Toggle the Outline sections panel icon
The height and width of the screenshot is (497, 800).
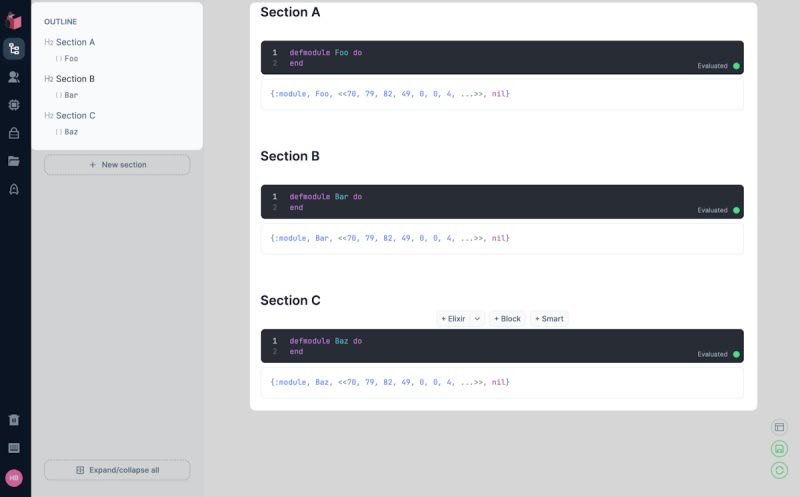[x=14, y=48]
